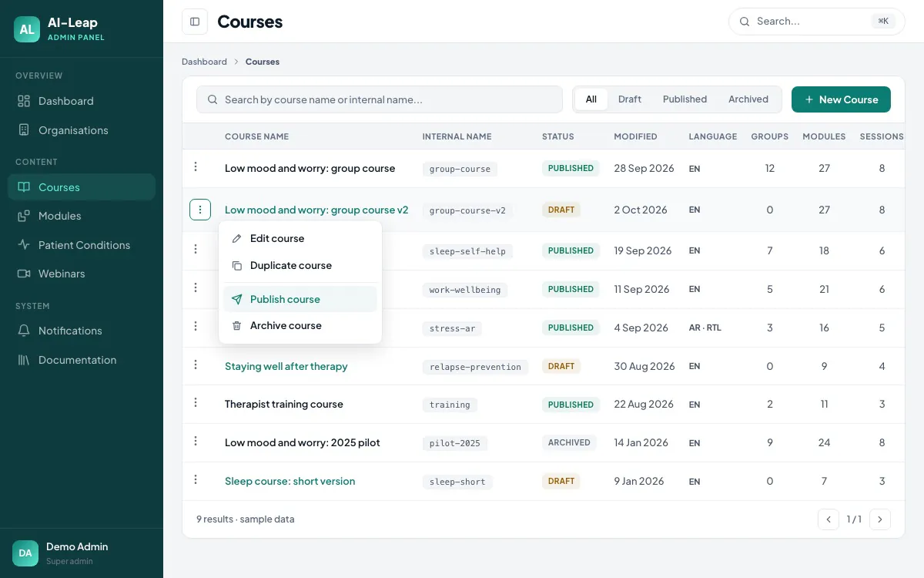Open row menu for stress-ar course
Viewport: 924px width, 578px height.
click(x=196, y=326)
